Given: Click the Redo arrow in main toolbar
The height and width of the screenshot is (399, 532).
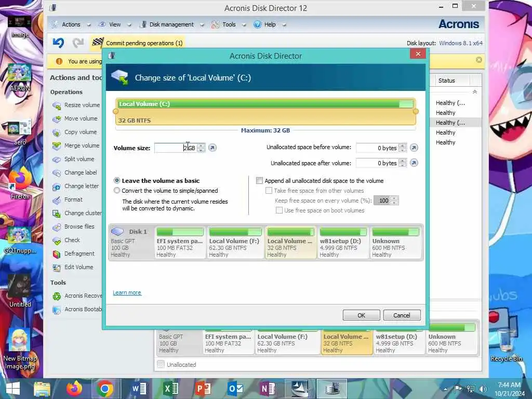Looking at the screenshot, I should point(78,43).
